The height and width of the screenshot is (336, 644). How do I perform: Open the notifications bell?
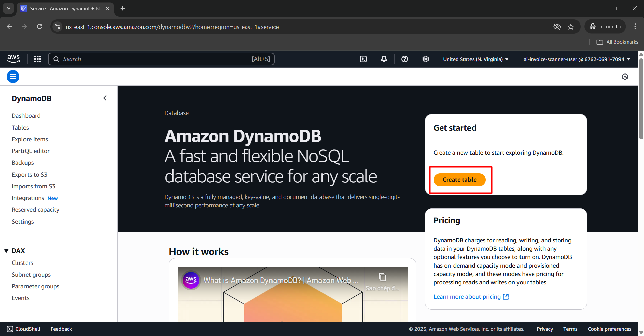pyautogui.click(x=384, y=59)
